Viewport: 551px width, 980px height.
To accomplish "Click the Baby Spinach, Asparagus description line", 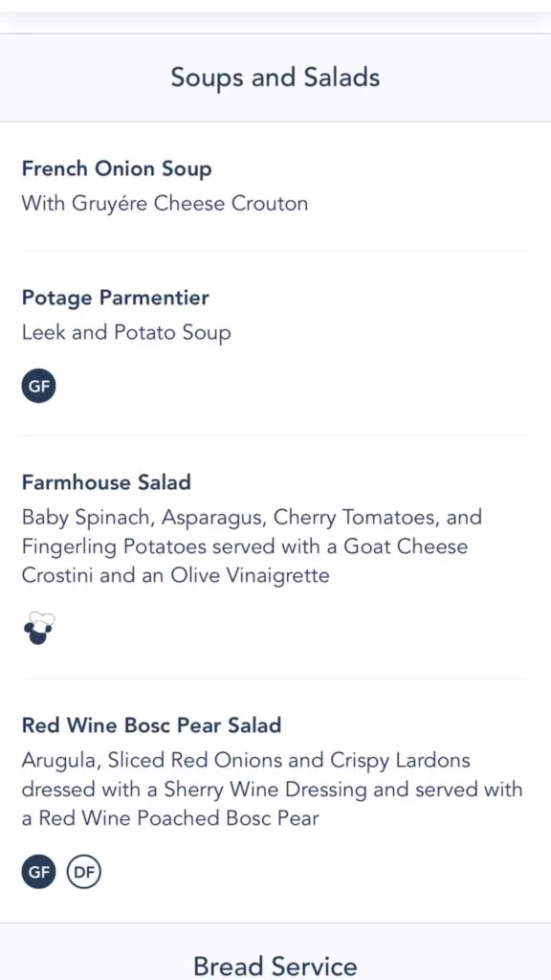I will [252, 518].
